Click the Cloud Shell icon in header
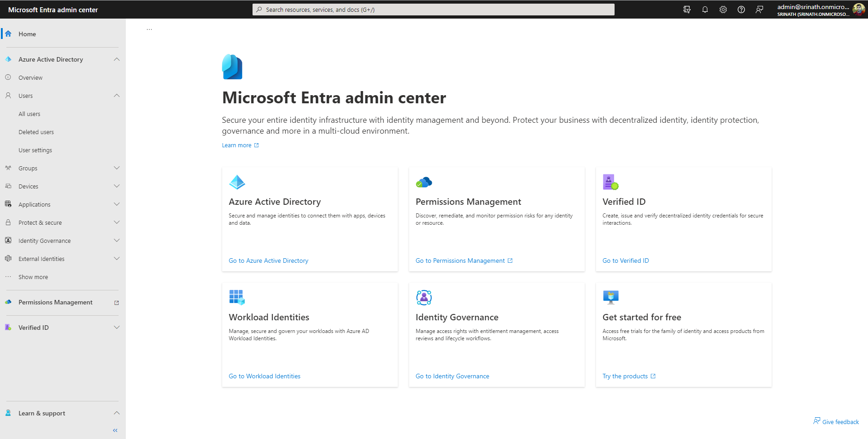This screenshot has width=868, height=439. click(687, 10)
